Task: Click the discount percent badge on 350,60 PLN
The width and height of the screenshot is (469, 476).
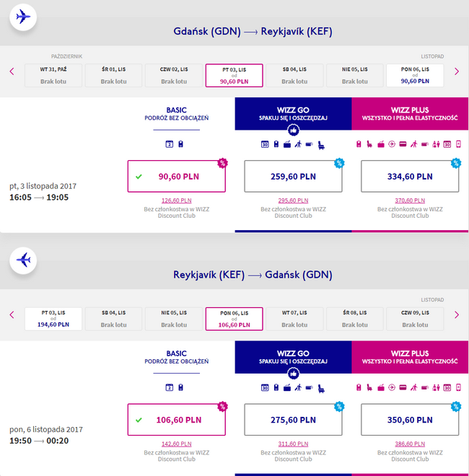Action: tap(455, 406)
